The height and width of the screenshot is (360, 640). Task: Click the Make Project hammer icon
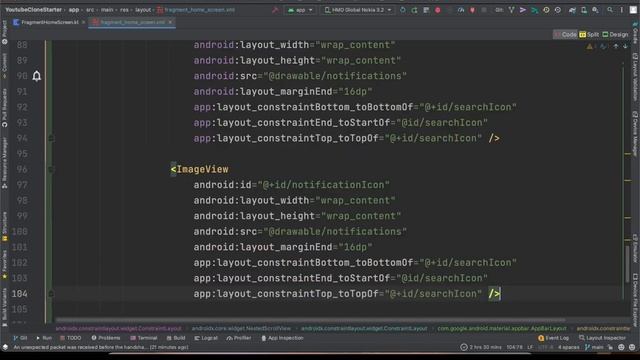275,10
